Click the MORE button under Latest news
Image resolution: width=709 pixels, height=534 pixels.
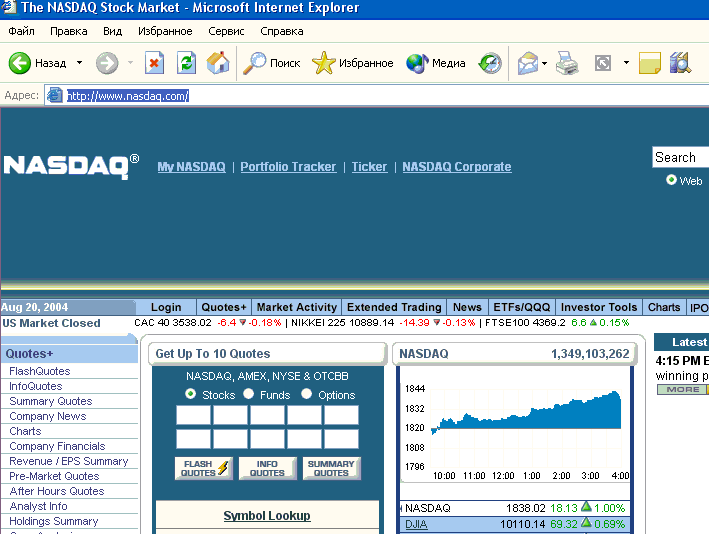coord(682,389)
